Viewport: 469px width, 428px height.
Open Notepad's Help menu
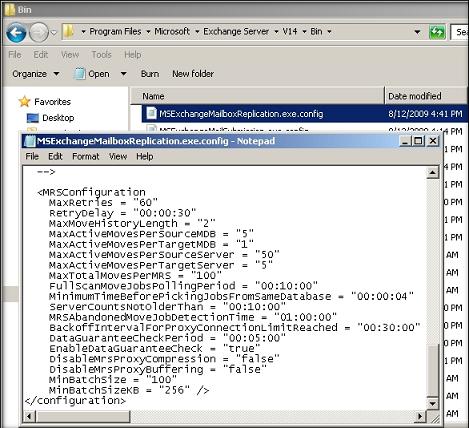[x=145, y=156]
